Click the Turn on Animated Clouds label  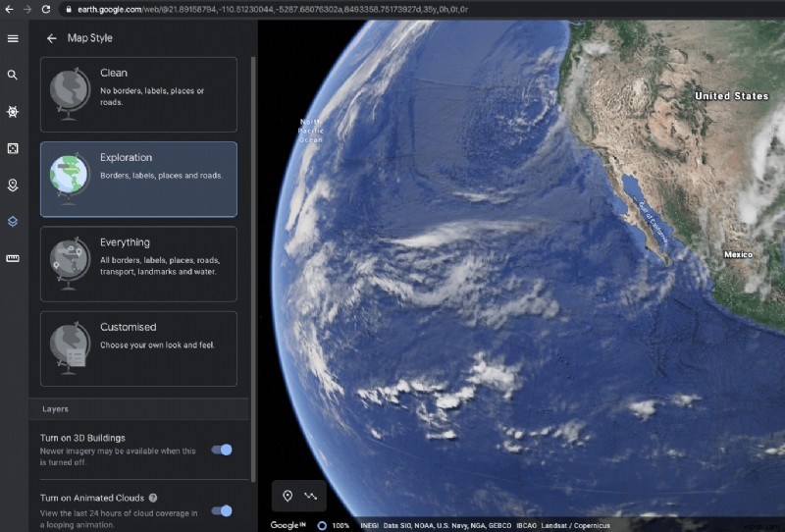pyautogui.click(x=92, y=498)
